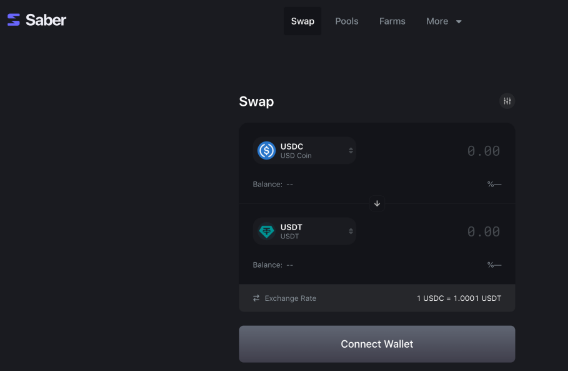Click the USDC percentage indicator
The image size is (568, 371).
494,184
